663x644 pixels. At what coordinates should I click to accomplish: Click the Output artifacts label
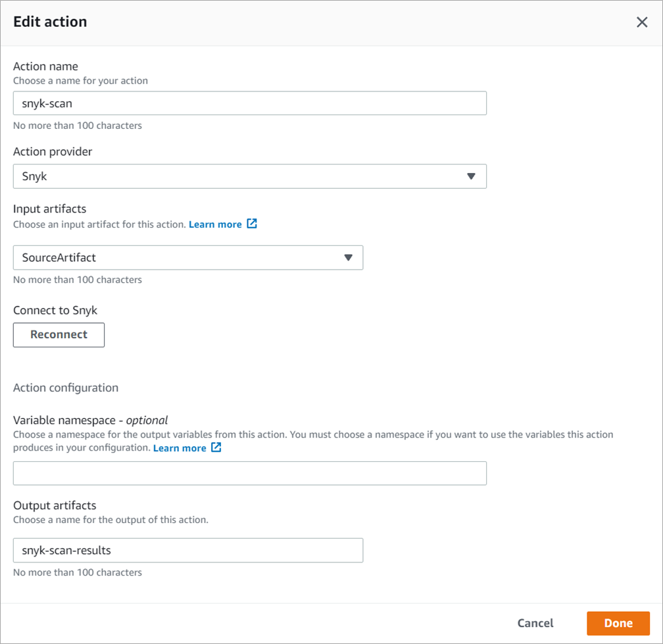(55, 505)
